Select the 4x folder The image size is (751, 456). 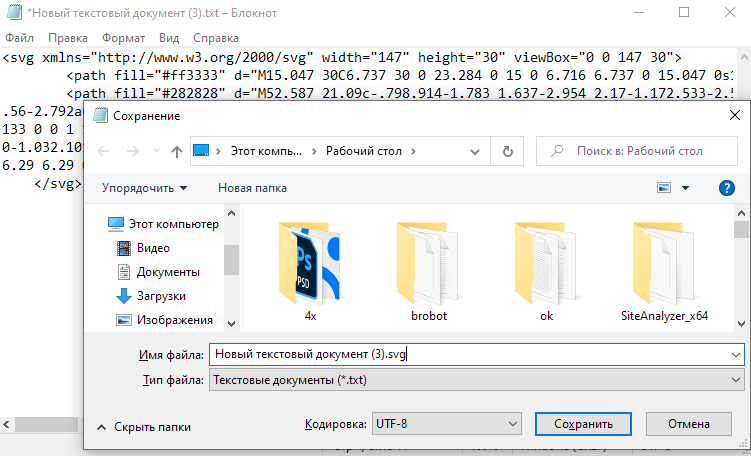click(x=310, y=271)
